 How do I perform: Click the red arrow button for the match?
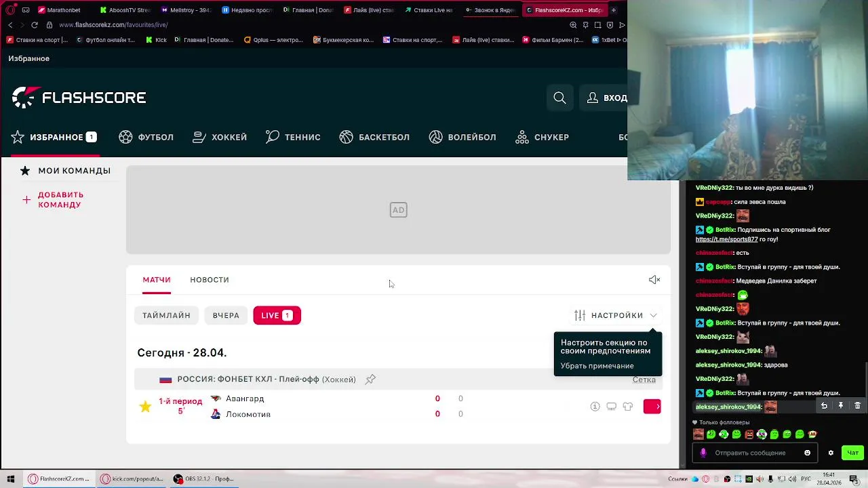[x=652, y=407]
